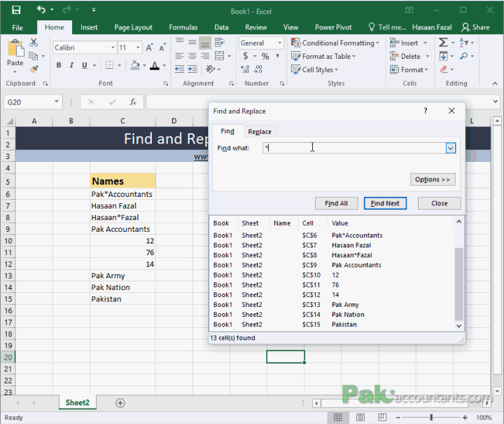Click the Orientation text angle icon

pos(211,69)
